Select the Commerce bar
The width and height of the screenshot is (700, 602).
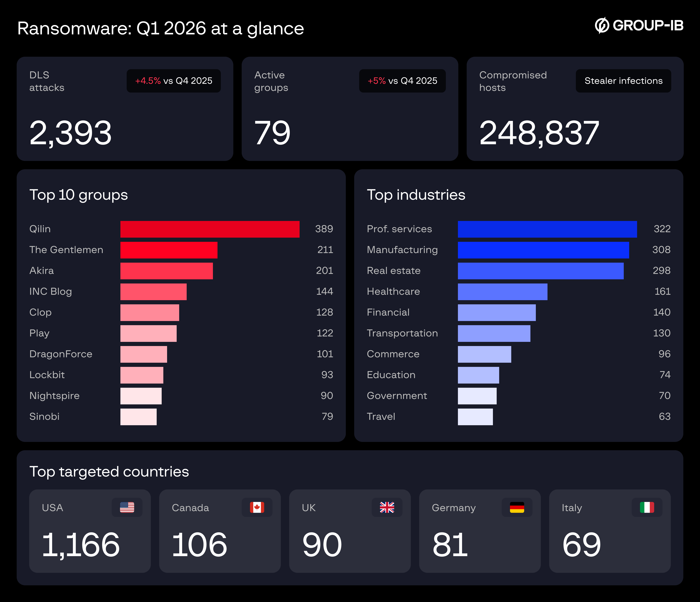[484, 354]
